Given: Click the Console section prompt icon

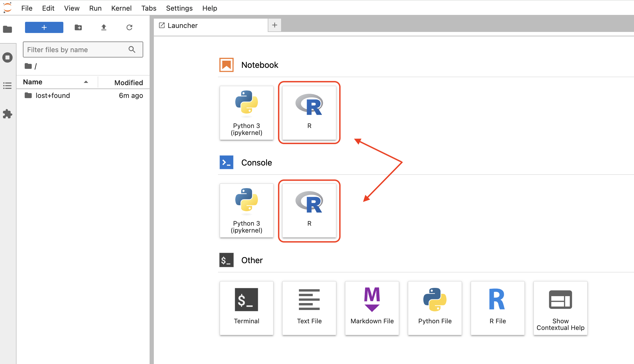Looking at the screenshot, I should coord(227,162).
